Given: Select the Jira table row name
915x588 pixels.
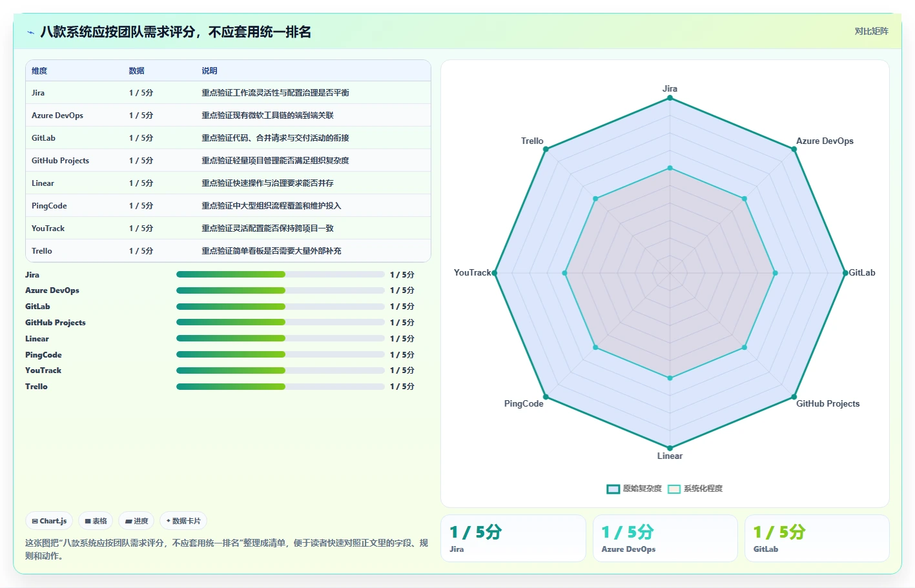Looking at the screenshot, I should (x=38, y=93).
